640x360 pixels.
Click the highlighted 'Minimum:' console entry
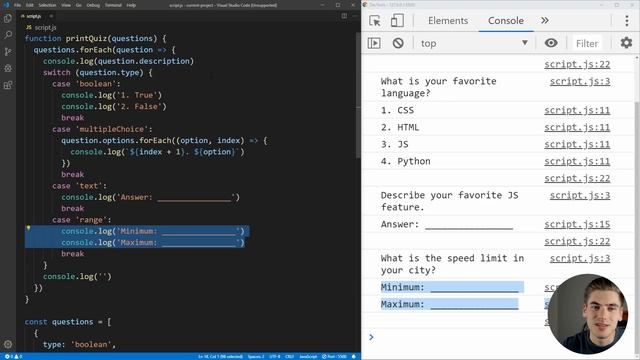452,287
